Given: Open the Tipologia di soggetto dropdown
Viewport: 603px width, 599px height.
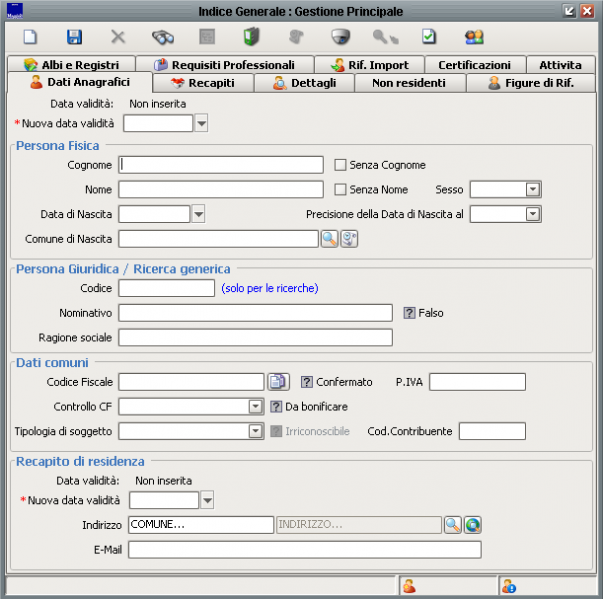Looking at the screenshot, I should 255,431.
